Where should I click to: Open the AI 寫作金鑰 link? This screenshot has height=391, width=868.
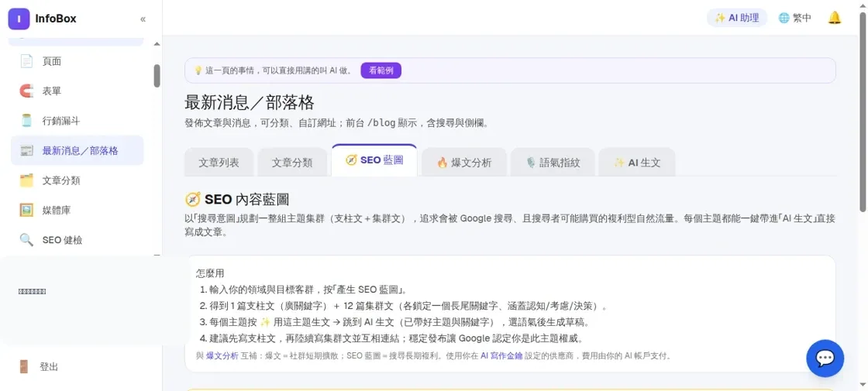coord(501,356)
